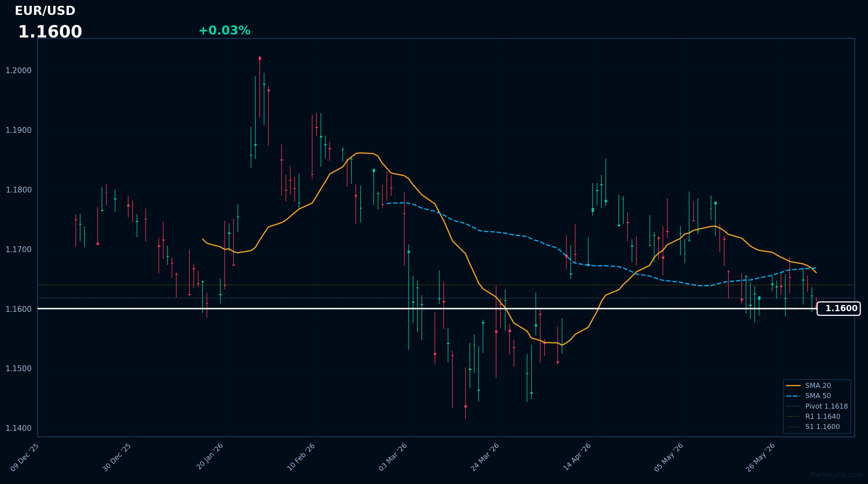
Task: Click the 14 Apr '26 date label
Action: 577,457
